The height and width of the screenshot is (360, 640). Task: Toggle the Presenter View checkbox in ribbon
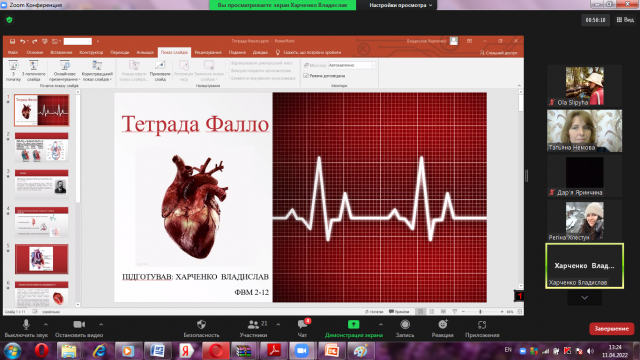pyautogui.click(x=306, y=76)
